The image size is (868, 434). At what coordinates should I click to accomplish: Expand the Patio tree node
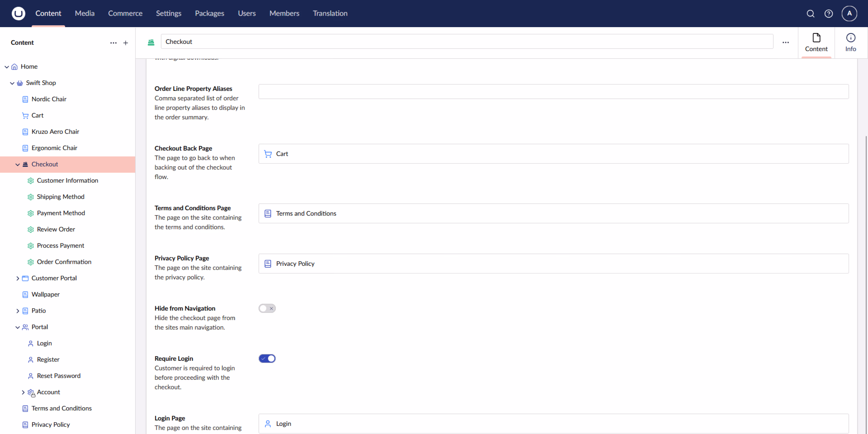click(18, 311)
